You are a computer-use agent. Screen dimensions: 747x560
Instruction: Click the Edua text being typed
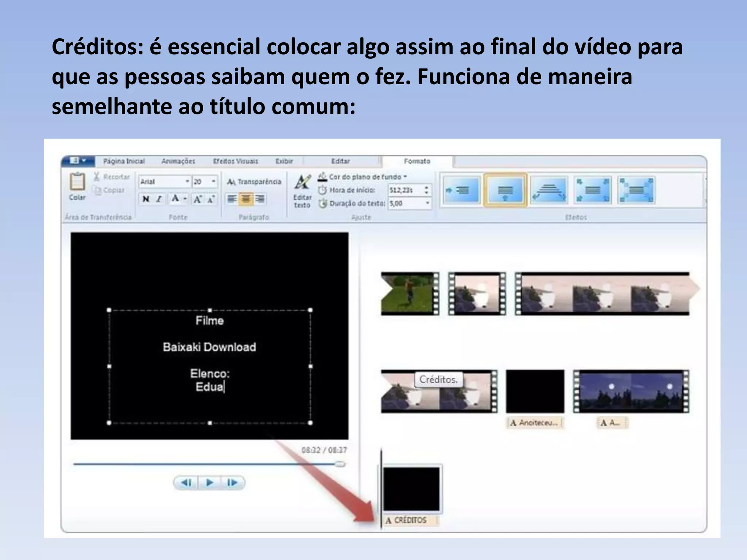[x=210, y=387]
